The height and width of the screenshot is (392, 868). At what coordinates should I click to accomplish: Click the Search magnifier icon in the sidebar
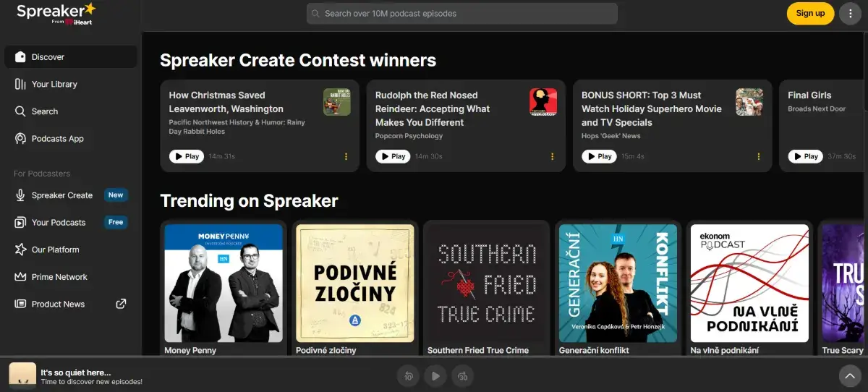tap(20, 111)
